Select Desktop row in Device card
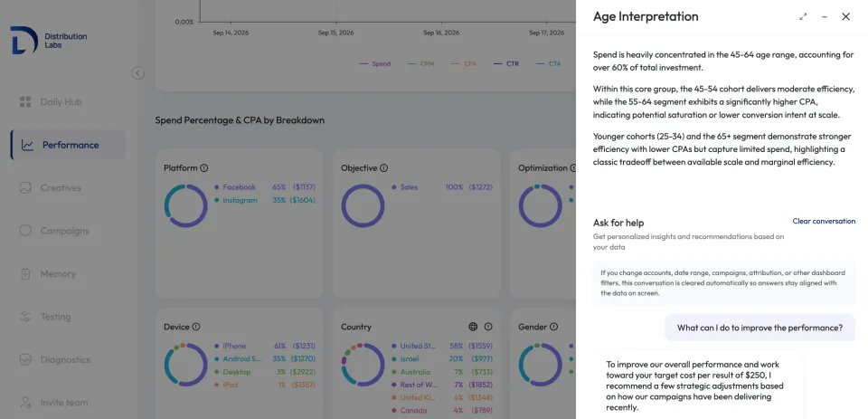This screenshot has height=419, width=868. click(265, 372)
